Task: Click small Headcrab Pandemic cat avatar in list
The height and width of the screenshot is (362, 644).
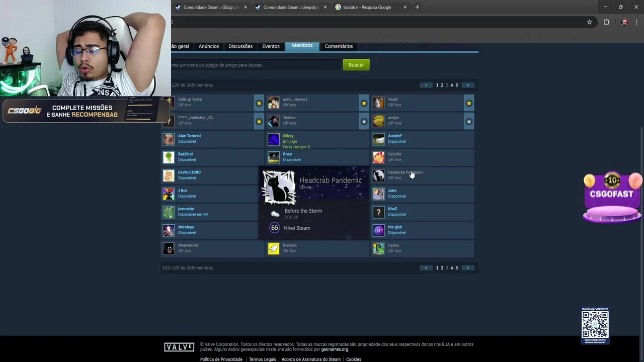Action: [x=379, y=175]
